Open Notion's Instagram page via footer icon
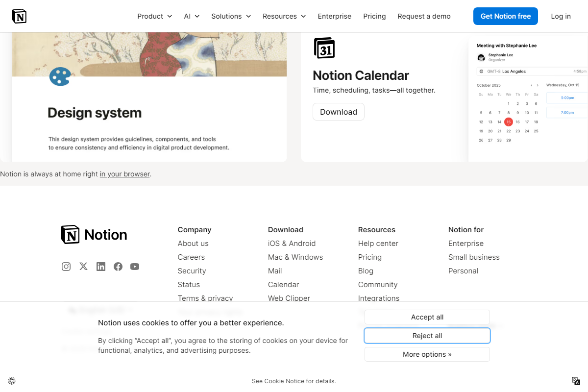Image resolution: width=588 pixels, height=392 pixels. pyautogui.click(x=66, y=266)
